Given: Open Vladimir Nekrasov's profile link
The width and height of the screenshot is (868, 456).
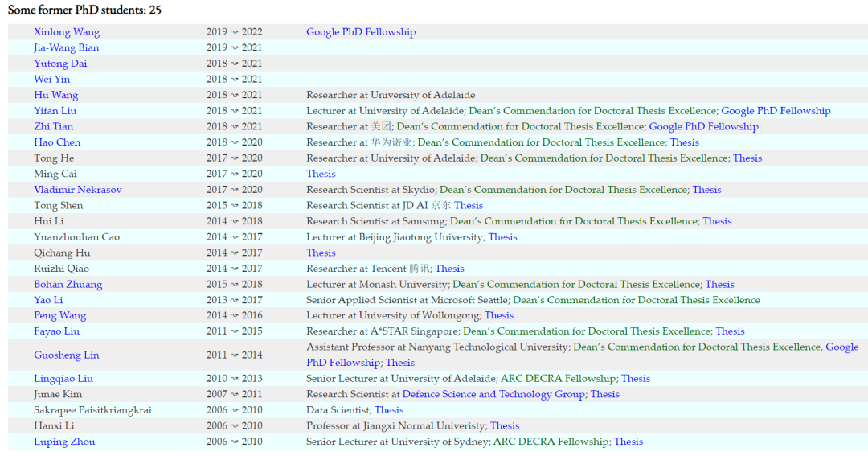Looking at the screenshot, I should [77, 190].
